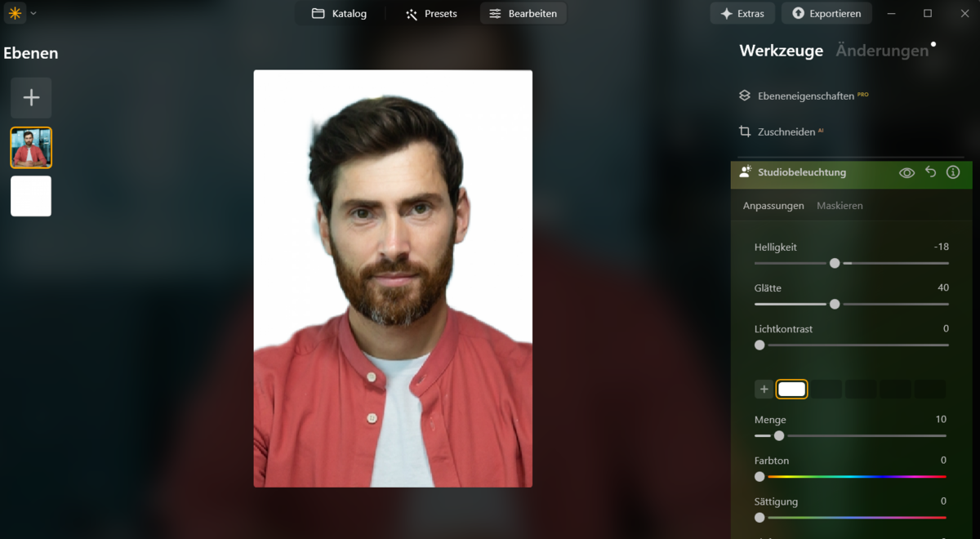980x539 pixels.
Task: Switch to the Maskieren tab
Action: (840, 205)
